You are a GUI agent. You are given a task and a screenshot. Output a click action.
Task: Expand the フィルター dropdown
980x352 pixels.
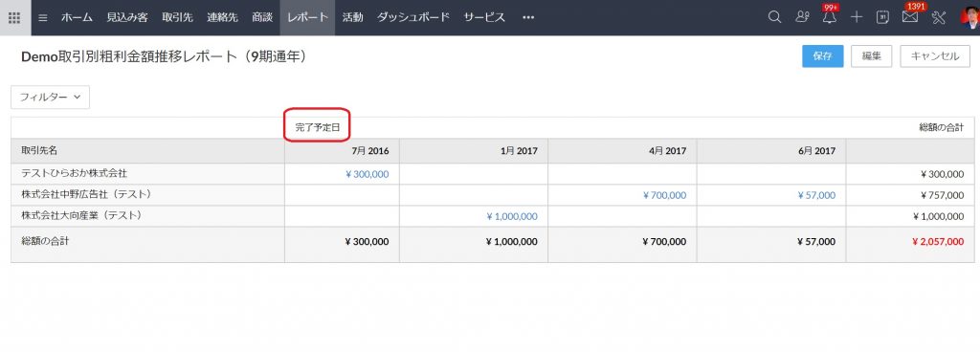click(x=50, y=98)
